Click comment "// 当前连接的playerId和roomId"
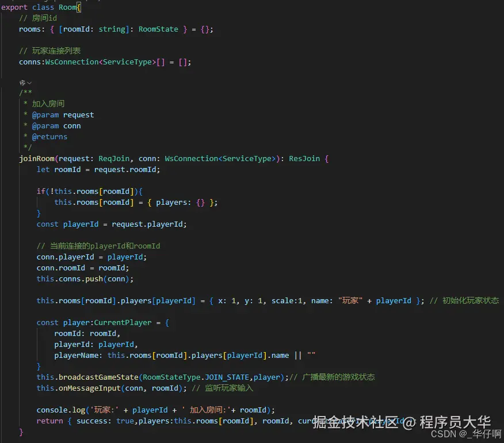 (x=98, y=246)
